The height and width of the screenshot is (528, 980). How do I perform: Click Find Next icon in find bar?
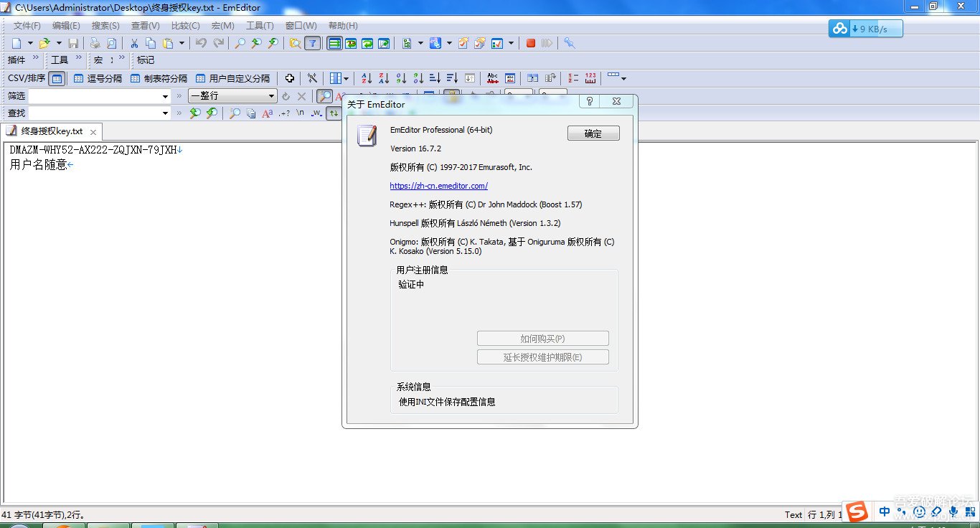(x=212, y=113)
